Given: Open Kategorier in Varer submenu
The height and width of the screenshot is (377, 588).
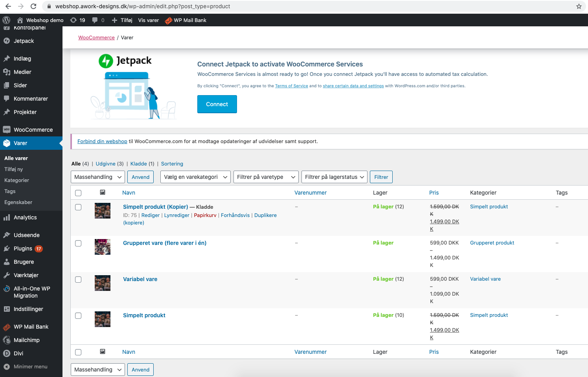Looking at the screenshot, I should [x=17, y=180].
